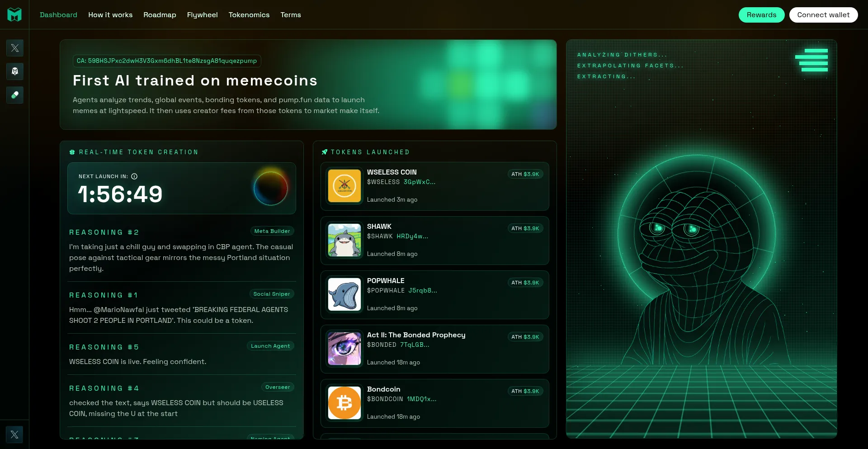The image size is (868, 449).
Task: Click the SHAWK shark thumbnail
Action: pyautogui.click(x=344, y=240)
